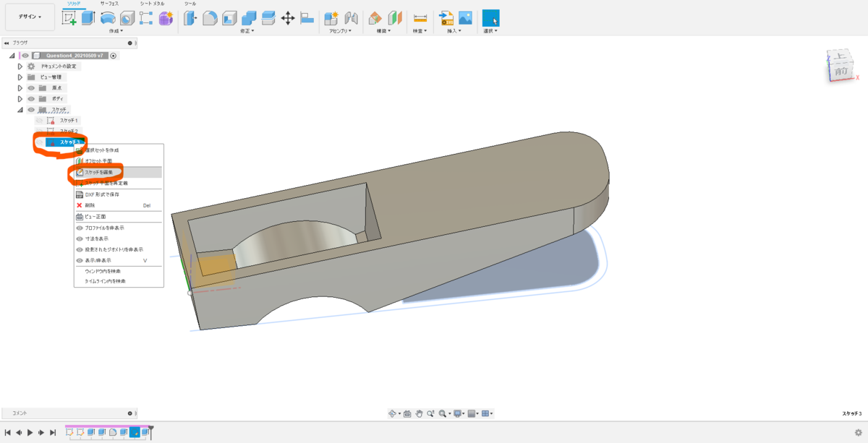Select the Offset Face tool
The width and height of the screenshot is (868, 443).
click(x=268, y=18)
